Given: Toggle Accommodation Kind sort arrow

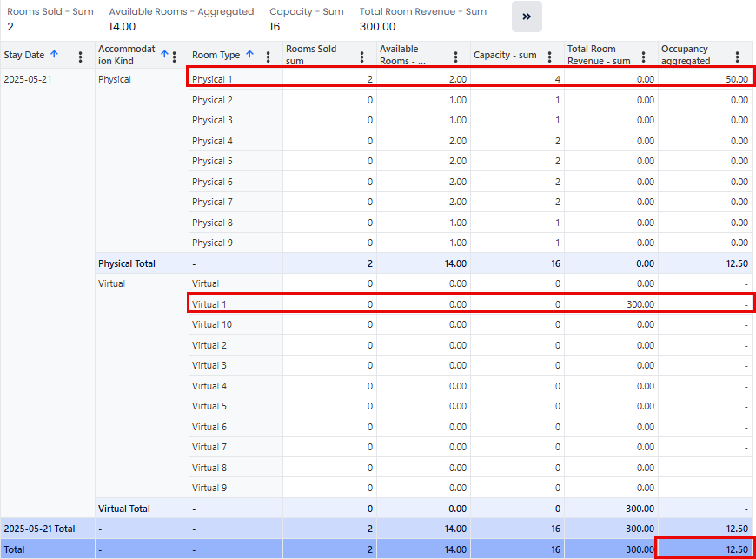Looking at the screenshot, I should pos(164,54).
